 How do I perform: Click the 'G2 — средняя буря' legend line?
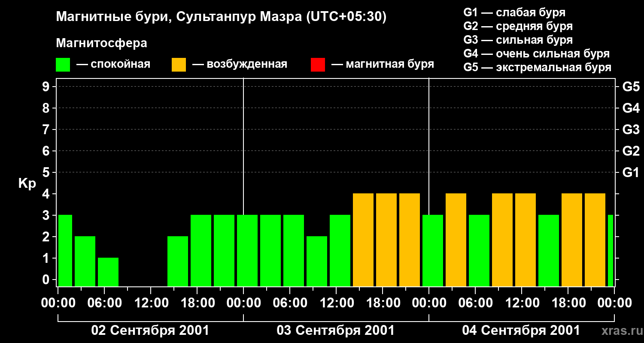(x=518, y=26)
